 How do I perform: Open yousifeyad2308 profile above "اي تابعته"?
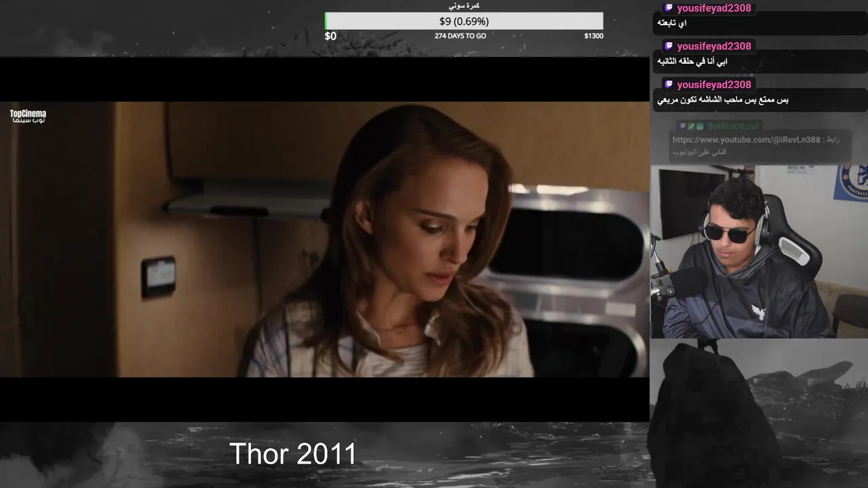click(714, 8)
